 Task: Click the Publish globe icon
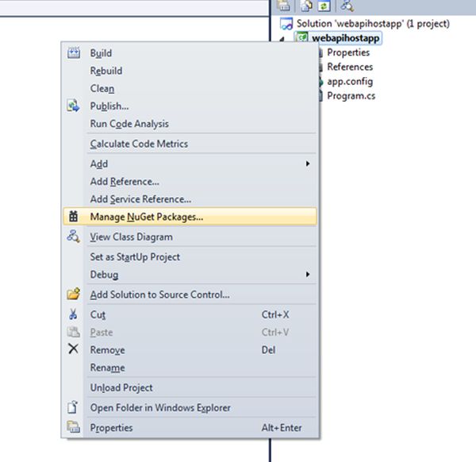click(73, 106)
